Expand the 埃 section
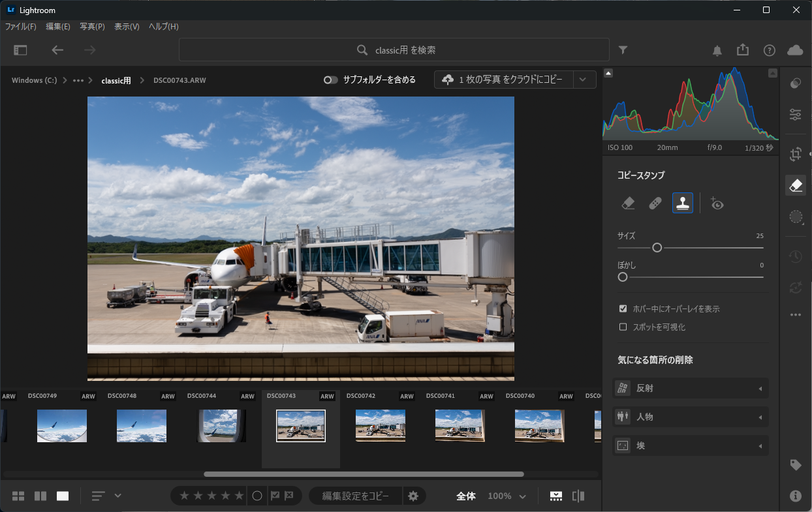Image resolution: width=812 pixels, height=512 pixels. pos(691,445)
